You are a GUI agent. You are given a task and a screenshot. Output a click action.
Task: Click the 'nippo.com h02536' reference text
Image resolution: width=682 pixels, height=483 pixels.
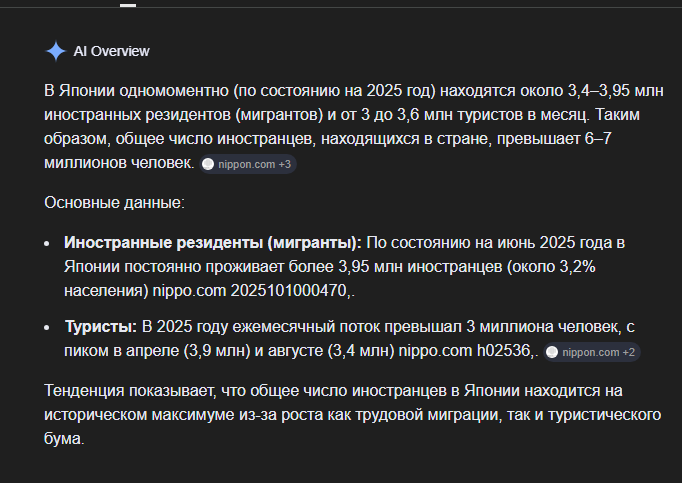point(465,351)
